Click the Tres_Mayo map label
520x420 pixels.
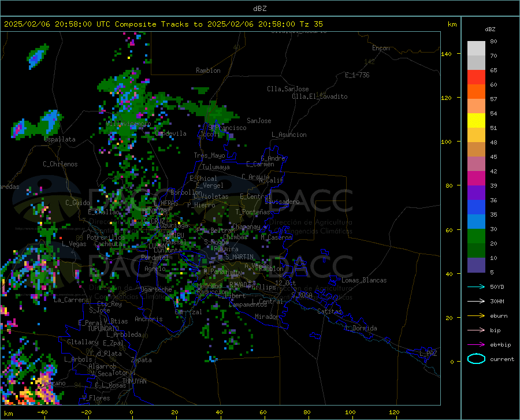209,155
